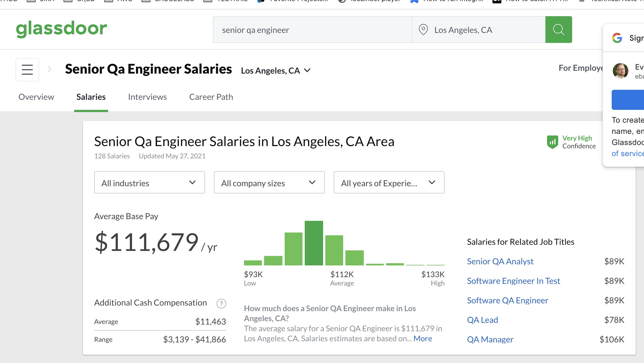This screenshot has width=644, height=363.
Task: Click the $133K High label
Action: click(433, 279)
